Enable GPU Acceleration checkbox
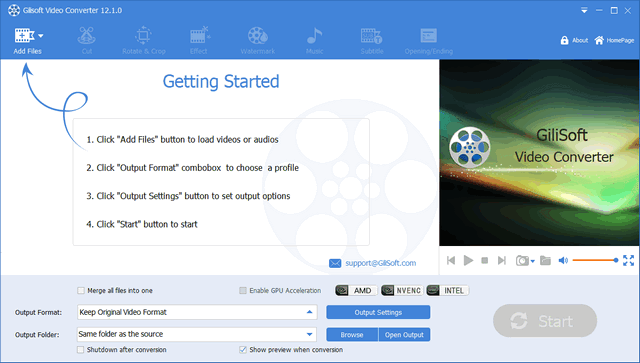The height and width of the screenshot is (363, 640). [243, 291]
